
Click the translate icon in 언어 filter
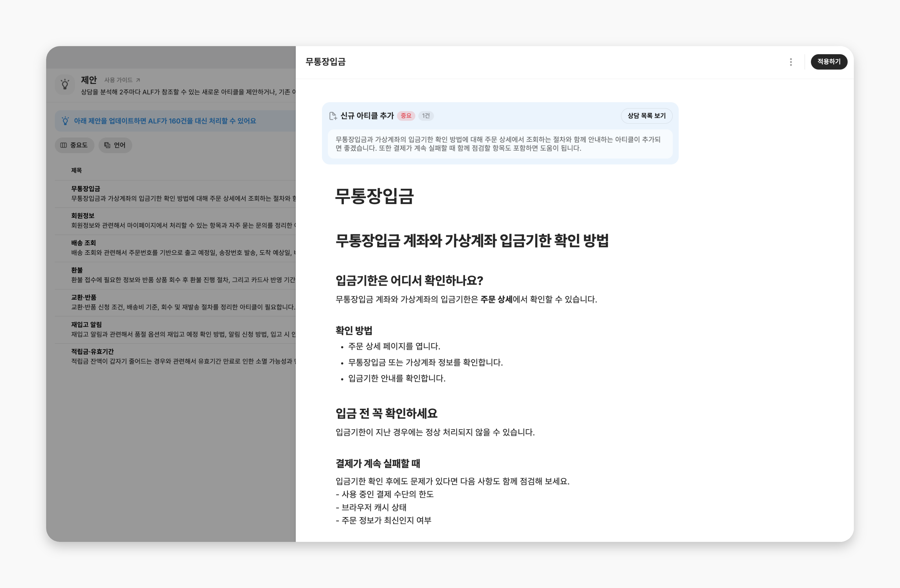coord(107,145)
